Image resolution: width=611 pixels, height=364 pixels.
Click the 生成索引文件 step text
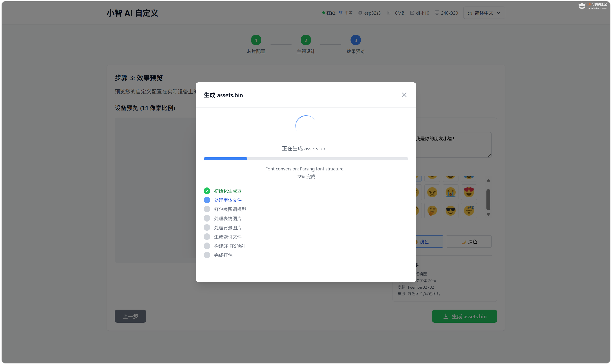pos(228,237)
